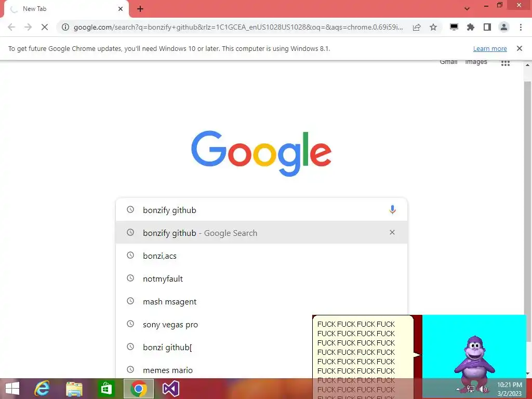Share this page icon in address bar
This screenshot has width=532, height=399.
[x=417, y=27]
